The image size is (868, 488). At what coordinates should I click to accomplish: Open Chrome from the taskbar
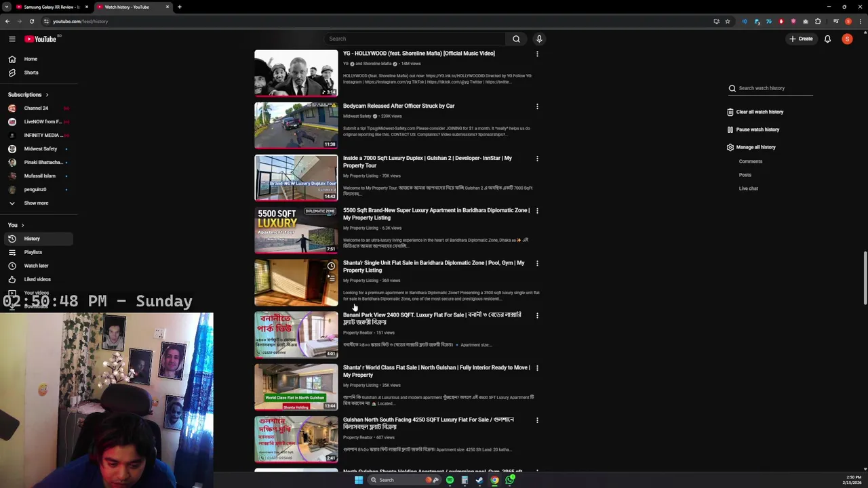[x=494, y=480]
